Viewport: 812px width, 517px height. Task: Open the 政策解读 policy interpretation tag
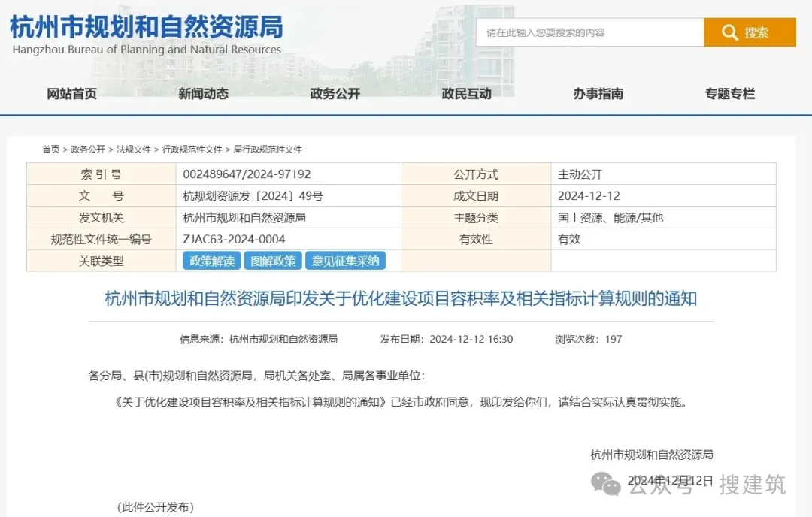[x=211, y=261]
